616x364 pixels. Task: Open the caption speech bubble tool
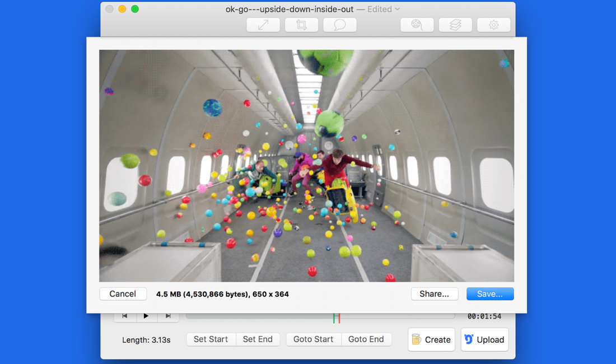pyautogui.click(x=340, y=25)
